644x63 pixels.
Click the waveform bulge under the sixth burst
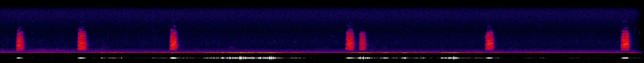point(489,58)
